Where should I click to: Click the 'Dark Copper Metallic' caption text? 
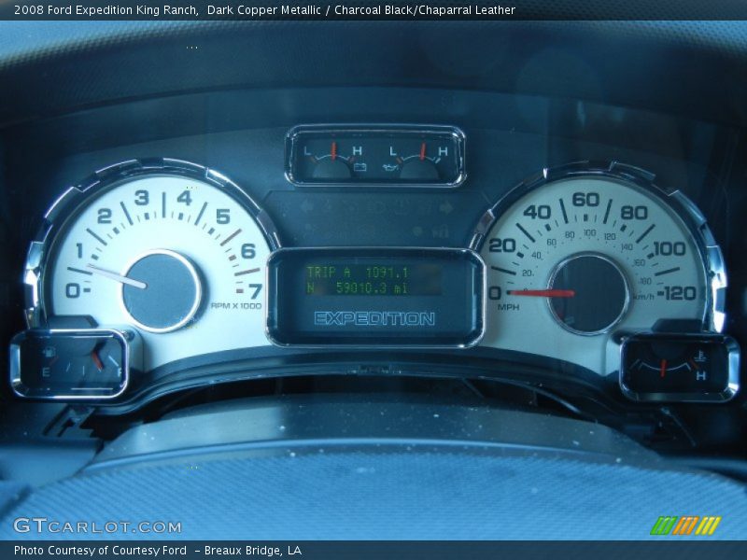(x=264, y=10)
